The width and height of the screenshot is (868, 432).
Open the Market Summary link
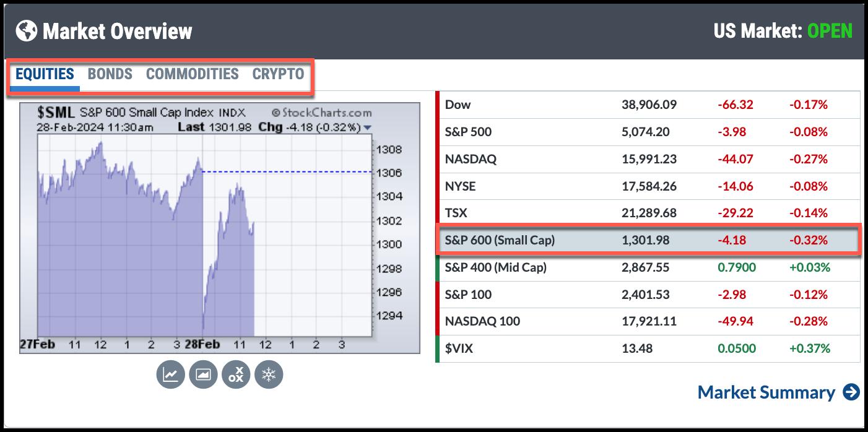click(766, 392)
